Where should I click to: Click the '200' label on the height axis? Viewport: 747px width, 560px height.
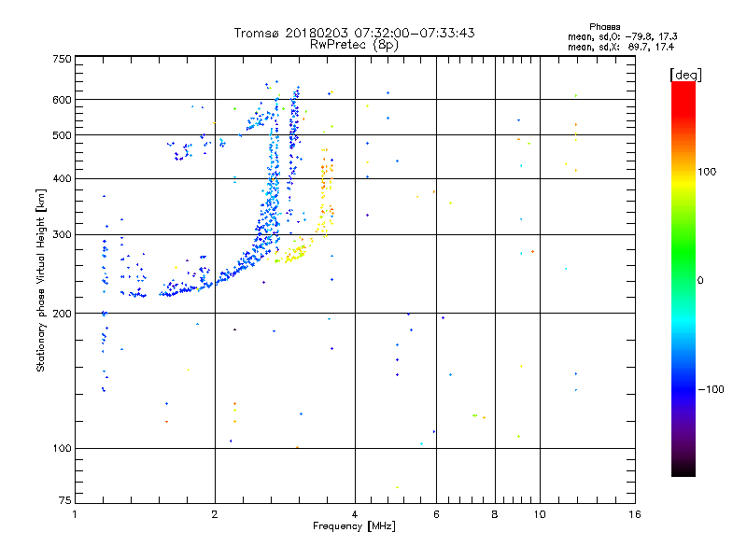point(62,314)
